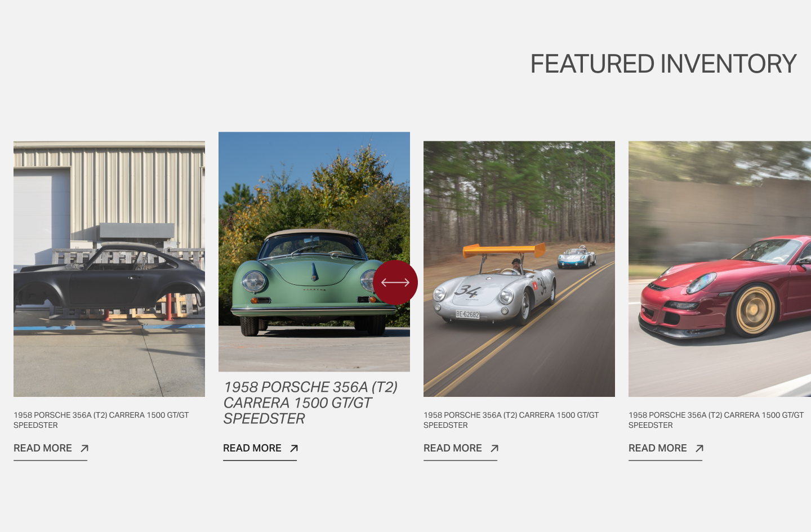Viewport: 811px width, 532px height.
Task: Click arrow icon beside third READ MORE
Action: point(494,449)
